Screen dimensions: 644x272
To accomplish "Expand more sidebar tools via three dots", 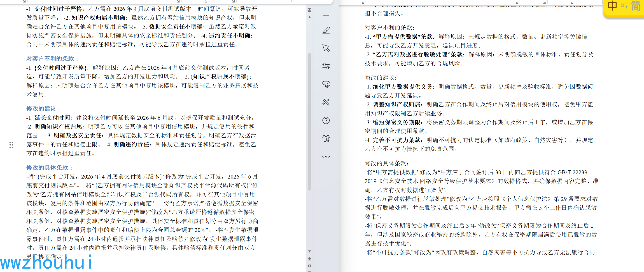I will (x=326, y=157).
